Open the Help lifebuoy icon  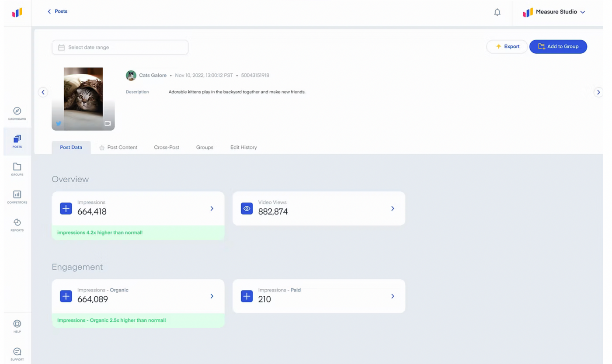tap(17, 324)
